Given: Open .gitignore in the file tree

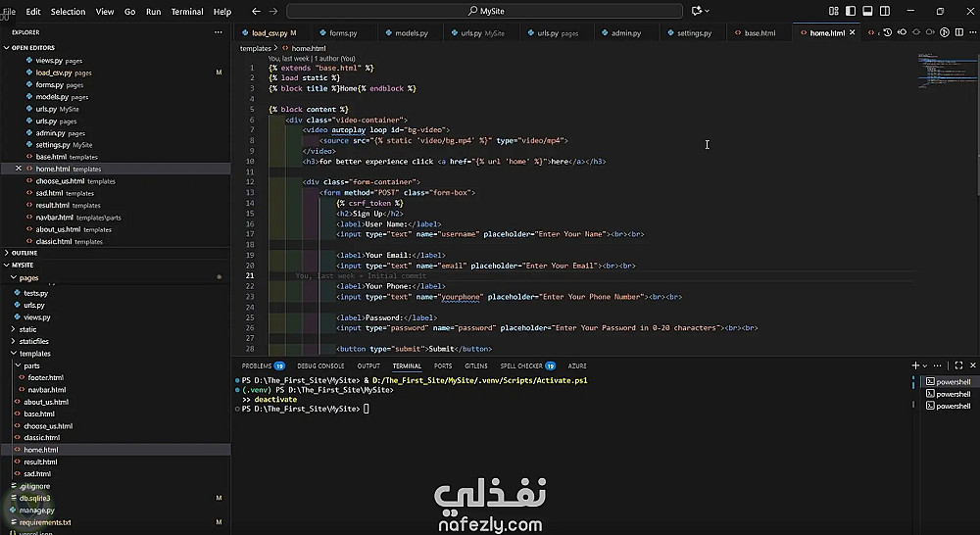Looking at the screenshot, I should [x=34, y=486].
